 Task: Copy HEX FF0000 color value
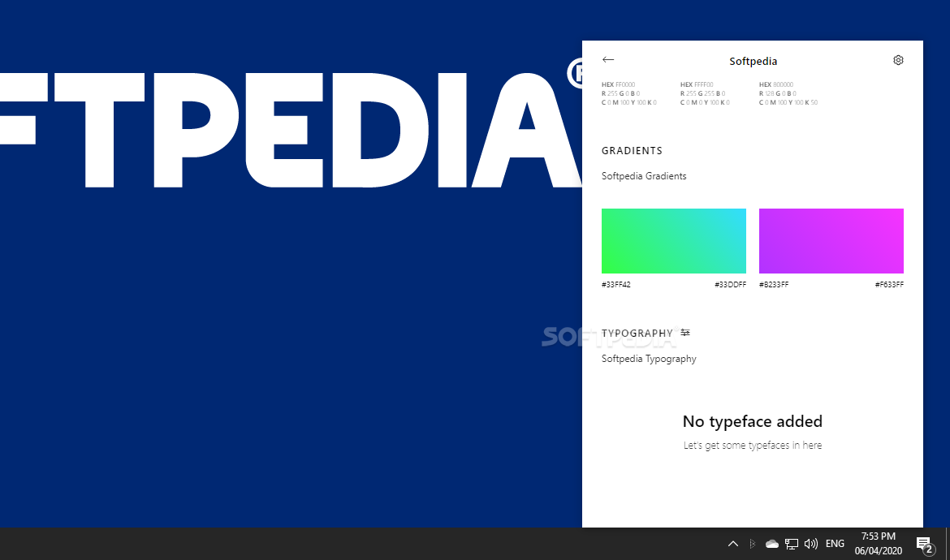click(x=618, y=84)
